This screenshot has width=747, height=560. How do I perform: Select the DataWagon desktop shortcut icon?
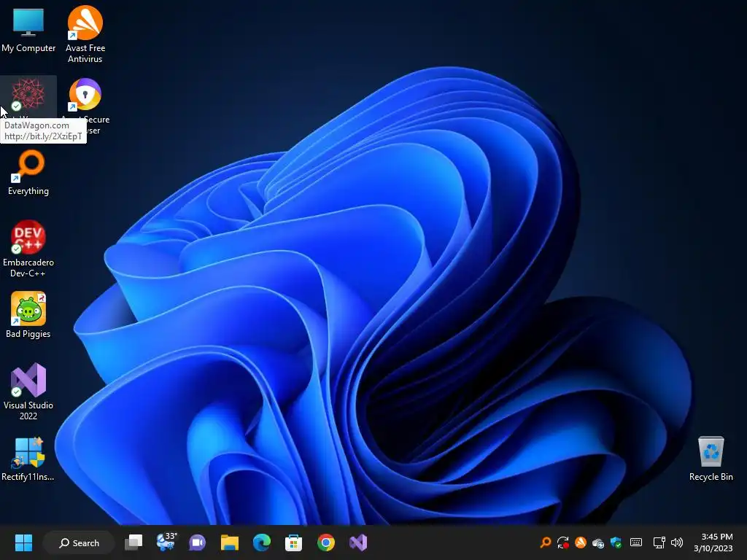pyautogui.click(x=28, y=94)
